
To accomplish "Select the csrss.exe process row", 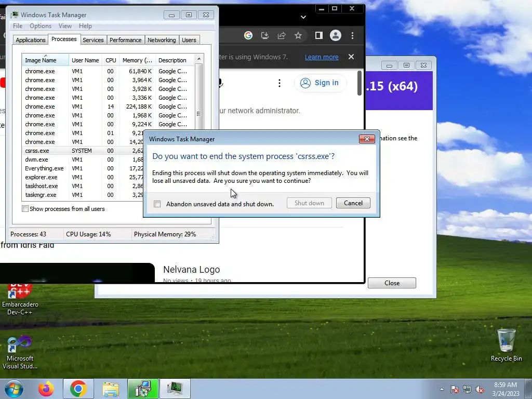I will (x=83, y=151).
